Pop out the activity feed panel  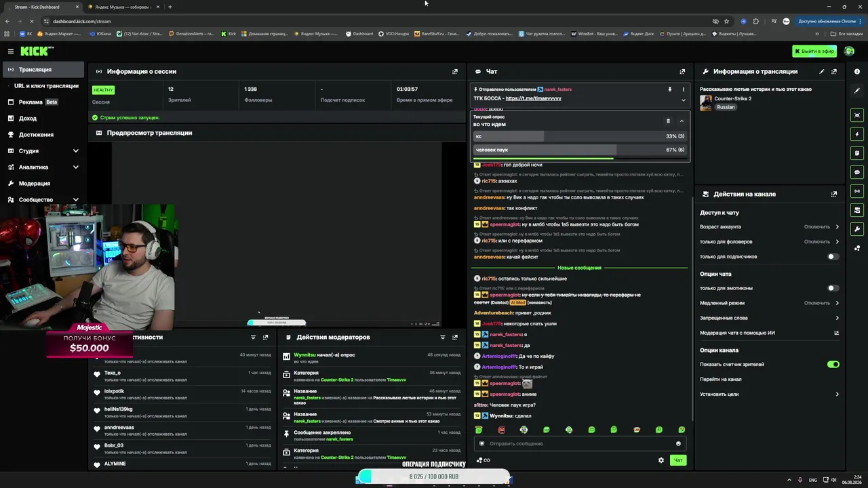point(265,337)
